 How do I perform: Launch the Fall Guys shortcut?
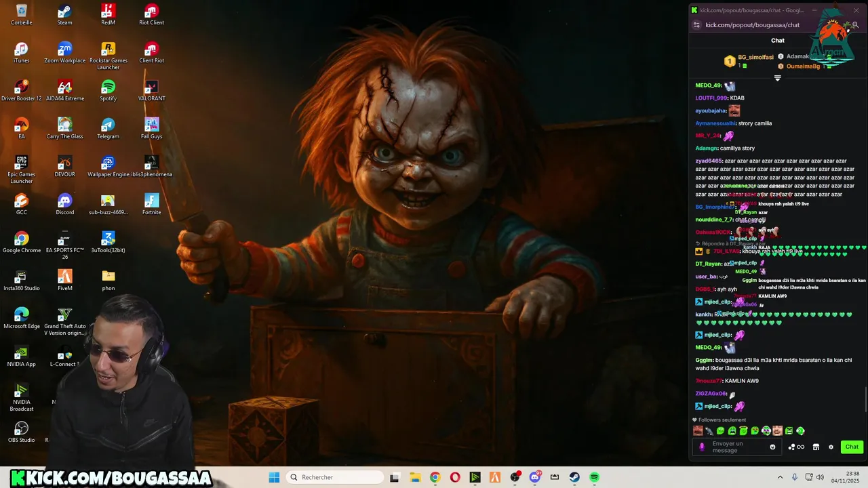(x=151, y=128)
